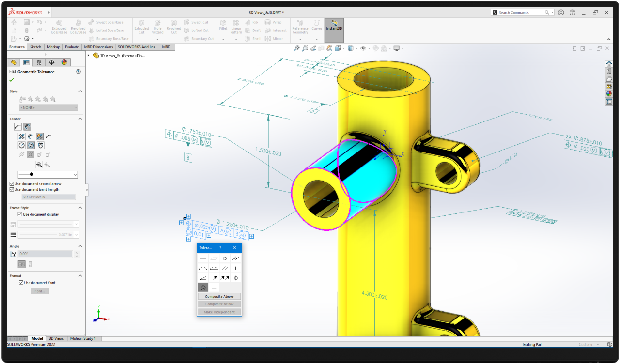Open the SOLIDWORKS Add-Ins tab
Image resolution: width=620 pixels, height=364 pixels.
137,47
